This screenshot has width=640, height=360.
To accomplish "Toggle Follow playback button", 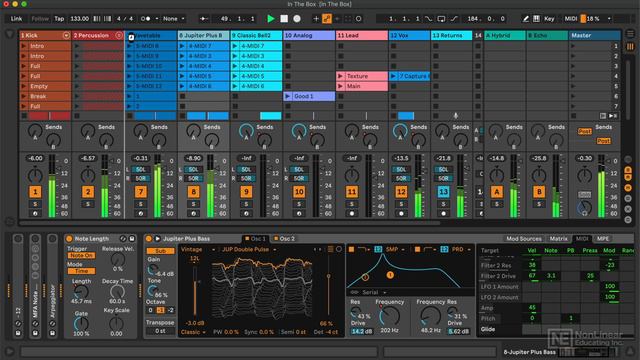I will coord(40,19).
